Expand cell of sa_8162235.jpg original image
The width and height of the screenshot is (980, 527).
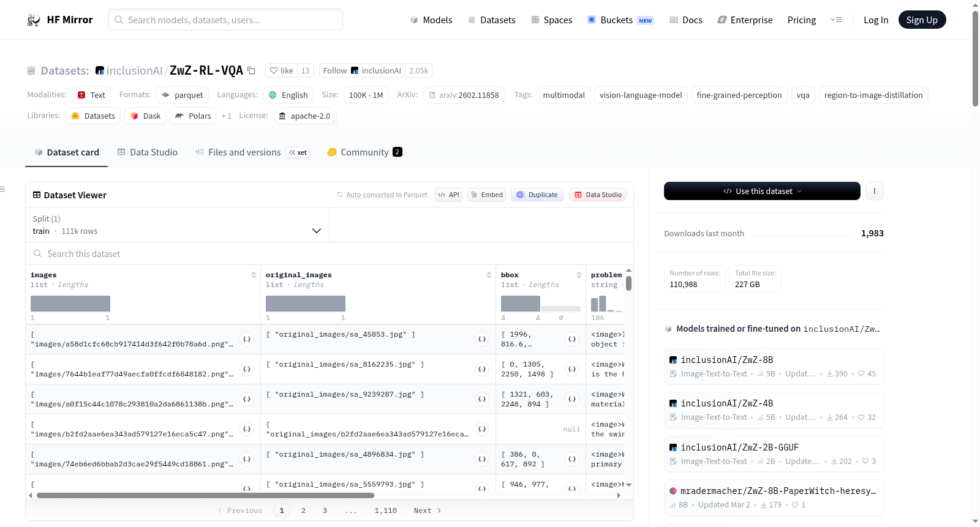coord(482,369)
